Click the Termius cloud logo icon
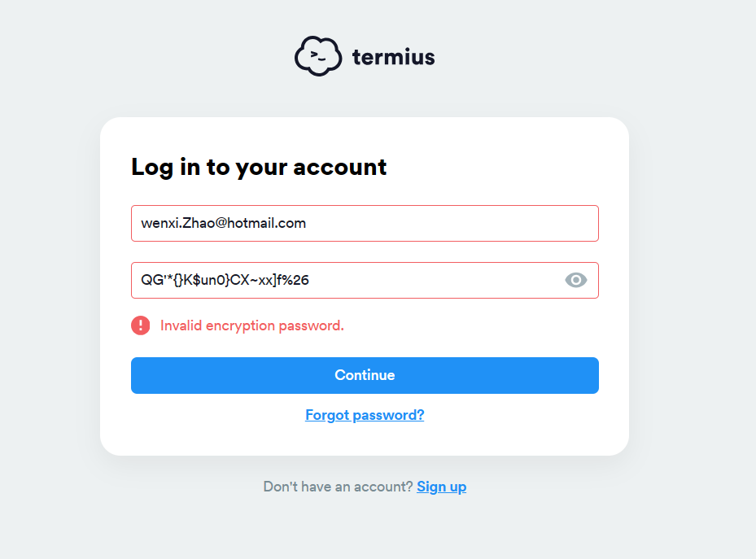This screenshot has width=756, height=559. coord(318,56)
